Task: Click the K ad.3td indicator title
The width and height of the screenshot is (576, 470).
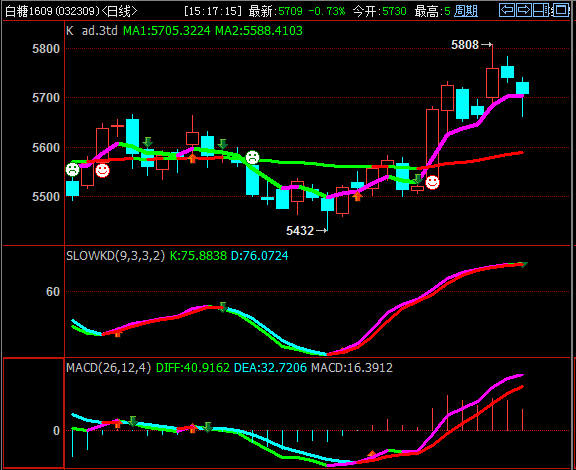Action: click(92, 31)
